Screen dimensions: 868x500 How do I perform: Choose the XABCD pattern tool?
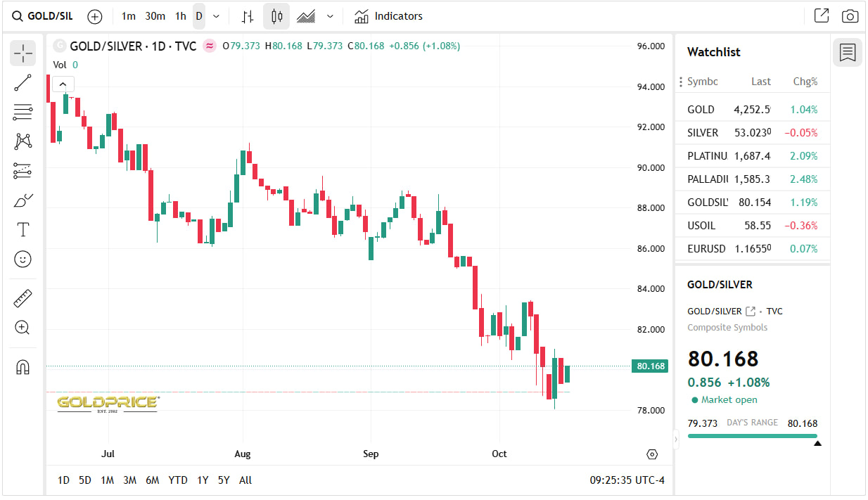point(23,141)
